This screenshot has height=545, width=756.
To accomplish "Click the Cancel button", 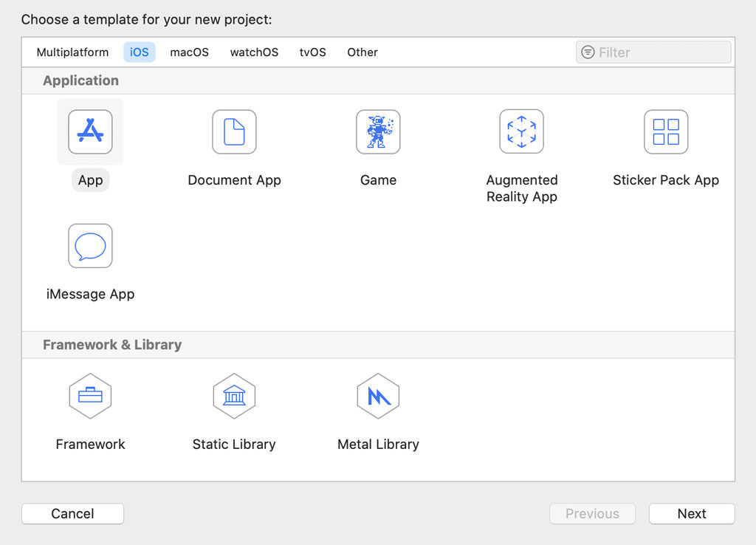I will point(73,514).
